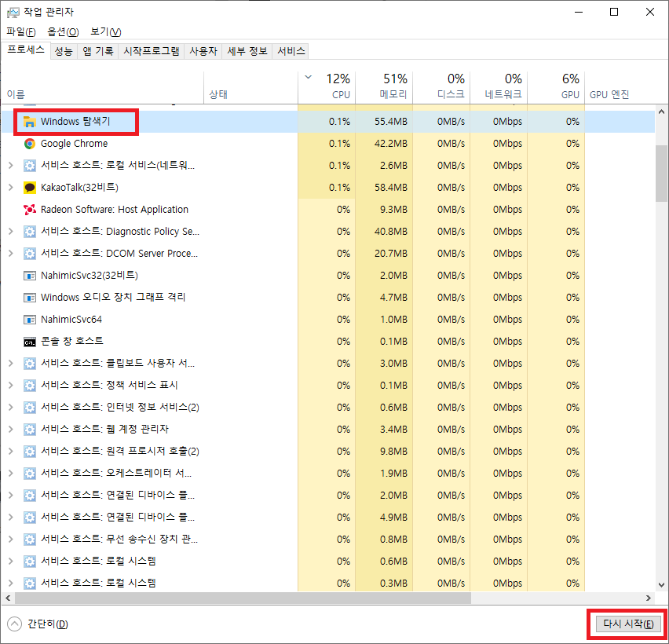669x644 pixels.
Task: Click gear icon of 서비스 호스트: DCOM Server
Action: click(x=29, y=254)
